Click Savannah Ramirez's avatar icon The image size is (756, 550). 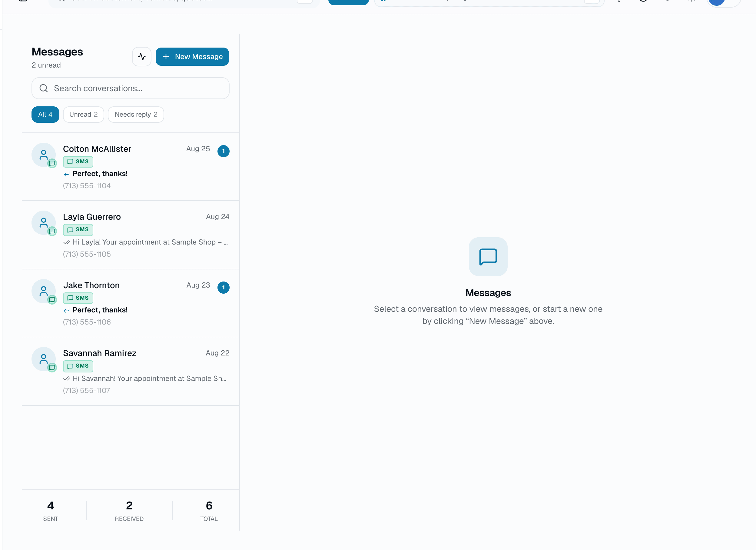tap(44, 359)
